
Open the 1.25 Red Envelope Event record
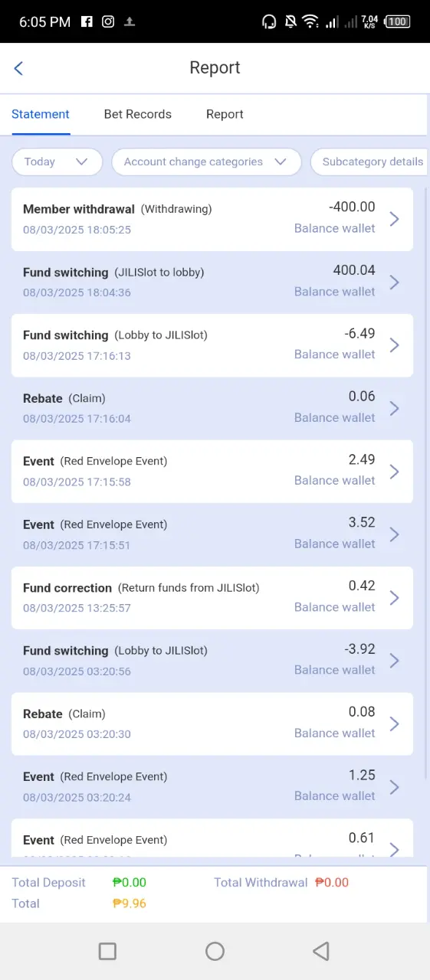point(212,787)
